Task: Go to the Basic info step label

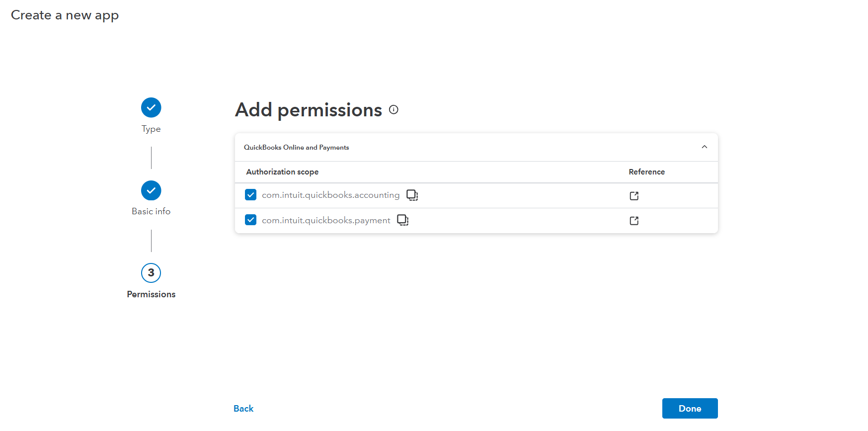Action: (151, 211)
